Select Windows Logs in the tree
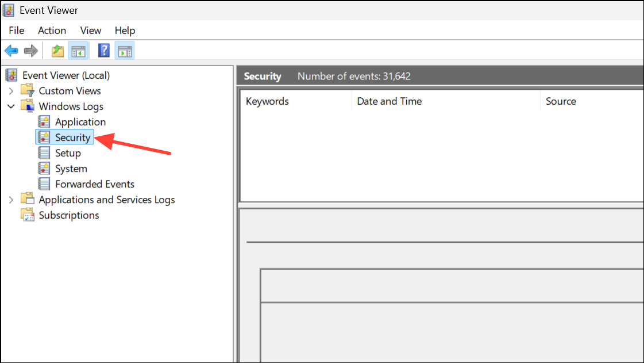 (71, 106)
